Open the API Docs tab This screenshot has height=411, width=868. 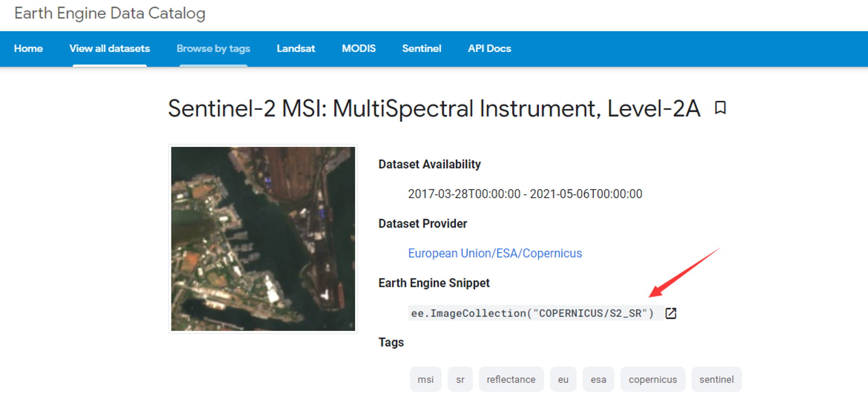tap(489, 49)
